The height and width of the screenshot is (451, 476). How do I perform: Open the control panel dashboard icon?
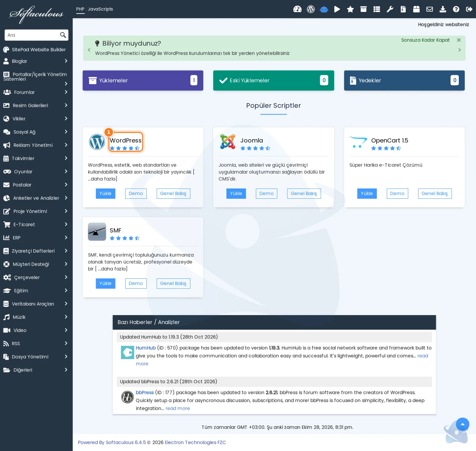pyautogui.click(x=297, y=9)
